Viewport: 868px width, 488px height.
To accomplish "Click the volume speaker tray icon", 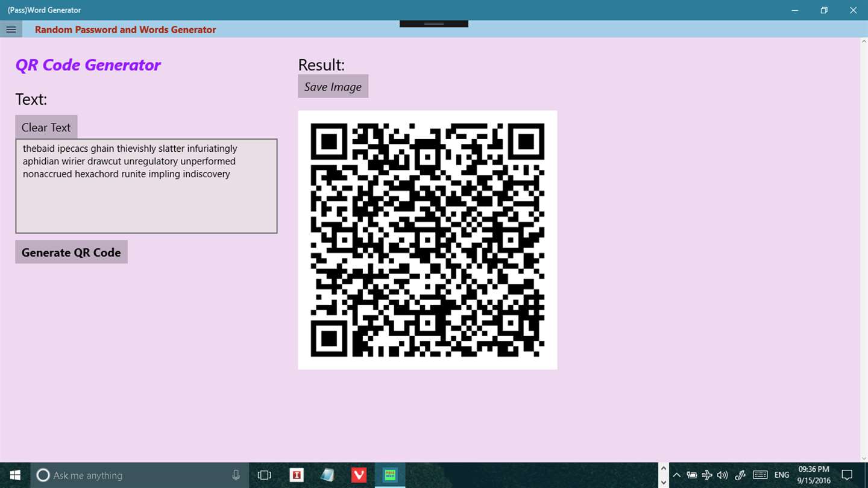I will click(722, 475).
